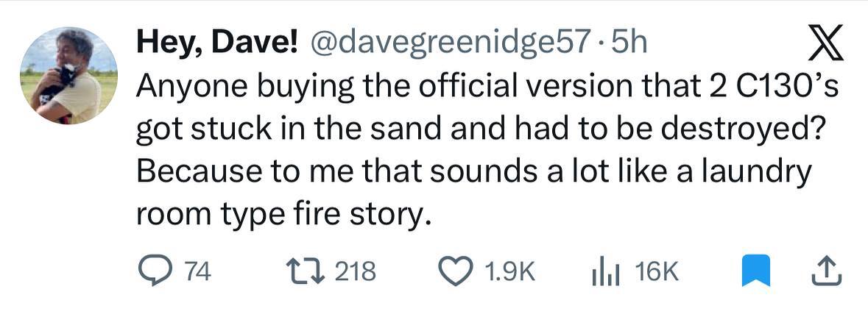868x314 pixels.
Task: Click the display name Hey, Dave!
Action: tap(217, 45)
